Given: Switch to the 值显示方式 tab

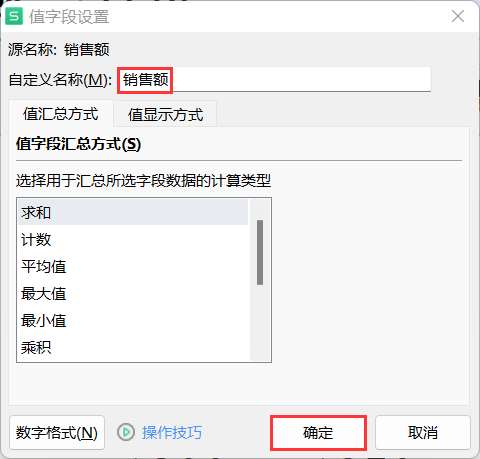Looking at the screenshot, I should (165, 114).
